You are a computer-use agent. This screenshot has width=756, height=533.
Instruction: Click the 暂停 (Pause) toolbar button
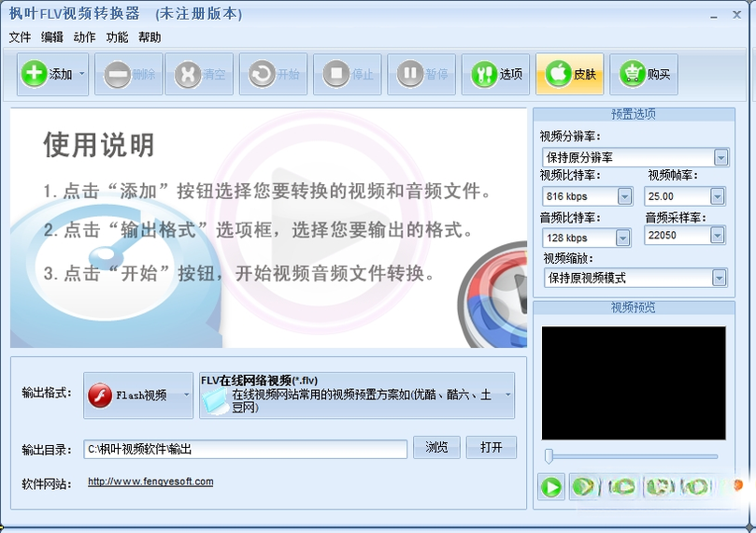[x=421, y=74]
